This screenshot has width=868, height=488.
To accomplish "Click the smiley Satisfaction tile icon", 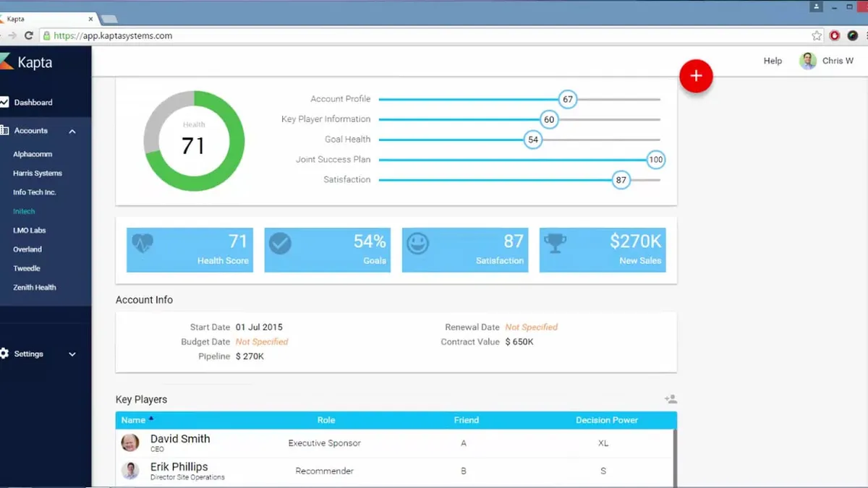I will point(417,243).
